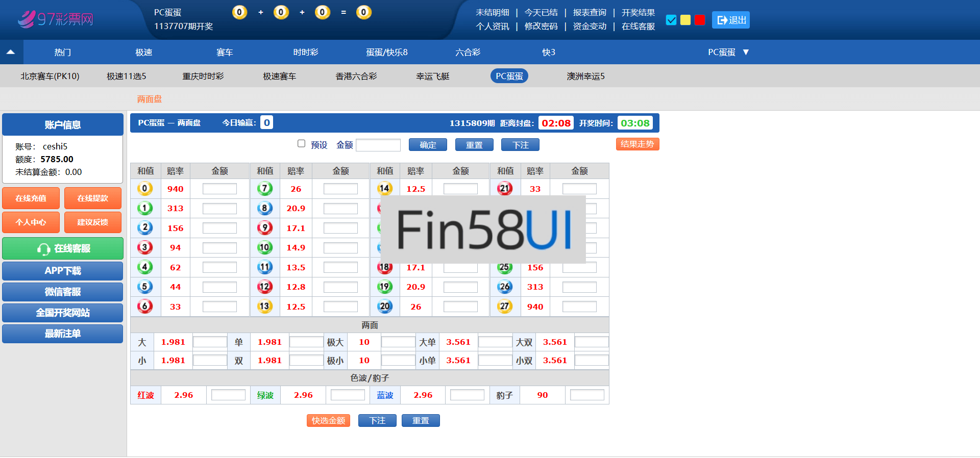Switch to the 香港六合彩 game tab
Image resolution: width=980 pixels, height=458 pixels.
point(356,76)
